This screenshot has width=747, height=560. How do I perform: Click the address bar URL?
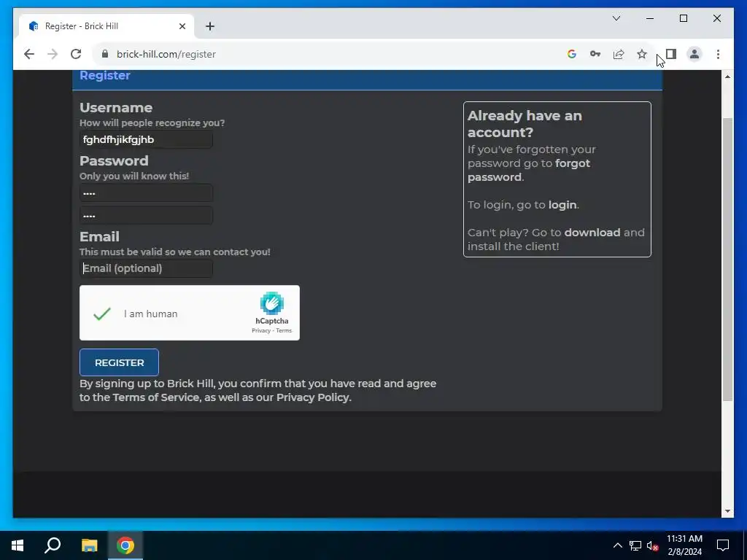click(166, 54)
